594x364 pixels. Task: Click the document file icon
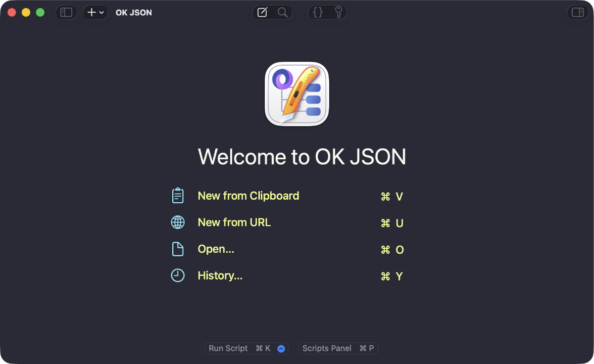(x=178, y=249)
